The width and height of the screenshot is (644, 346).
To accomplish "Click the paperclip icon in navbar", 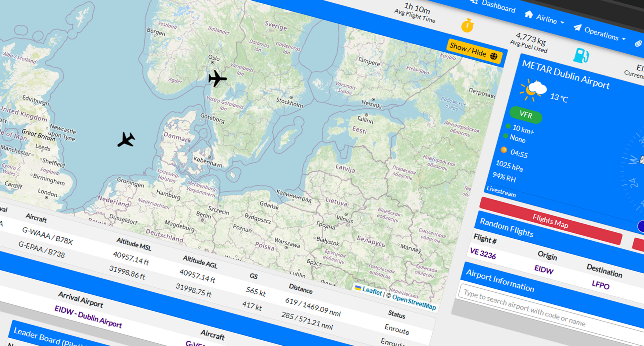I will click(638, 43).
